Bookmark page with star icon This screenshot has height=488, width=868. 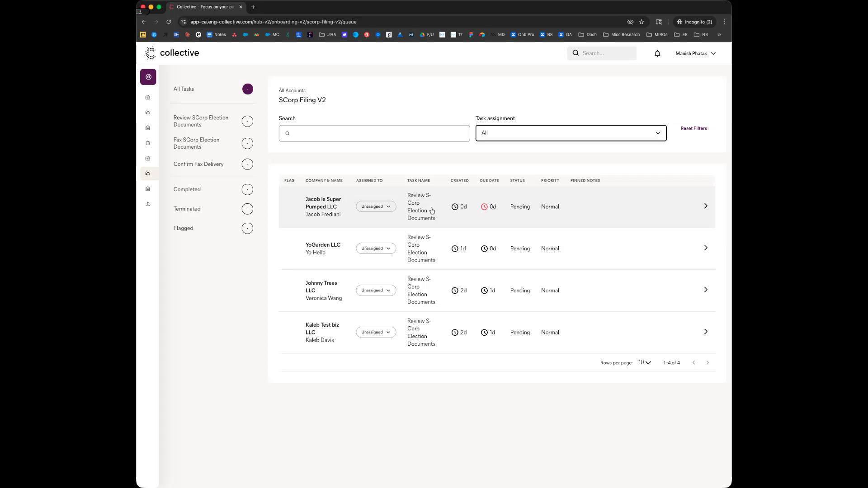(642, 22)
